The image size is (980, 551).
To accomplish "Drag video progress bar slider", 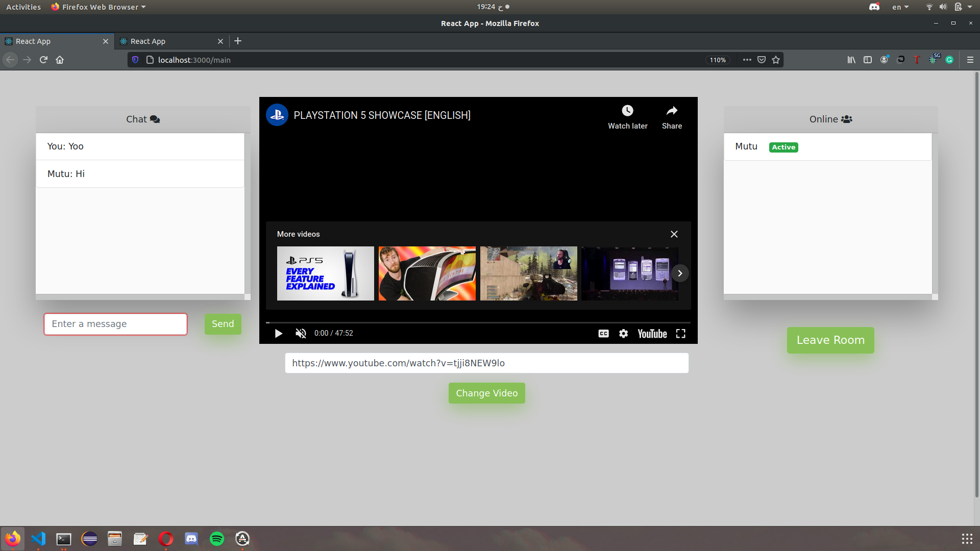I will tap(268, 321).
